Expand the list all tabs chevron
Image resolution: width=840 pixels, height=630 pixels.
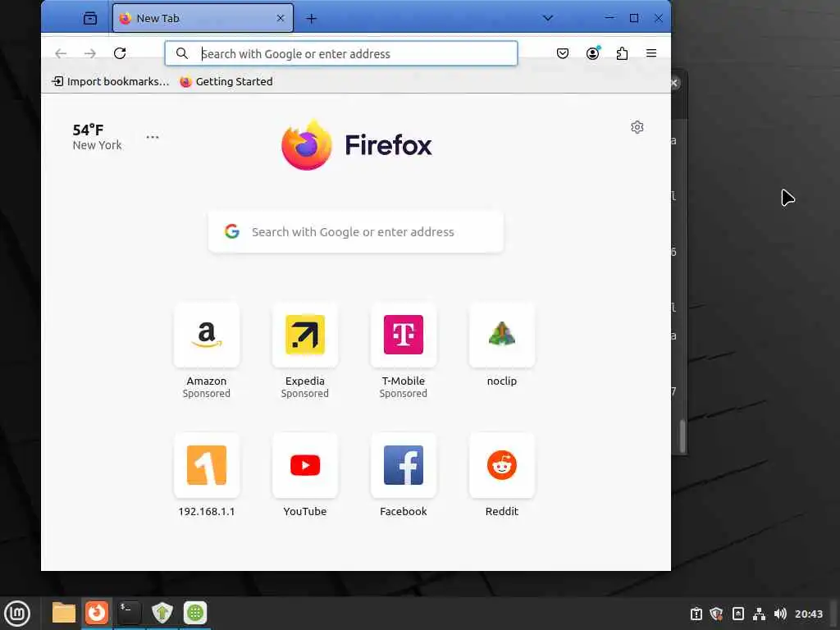pos(547,18)
